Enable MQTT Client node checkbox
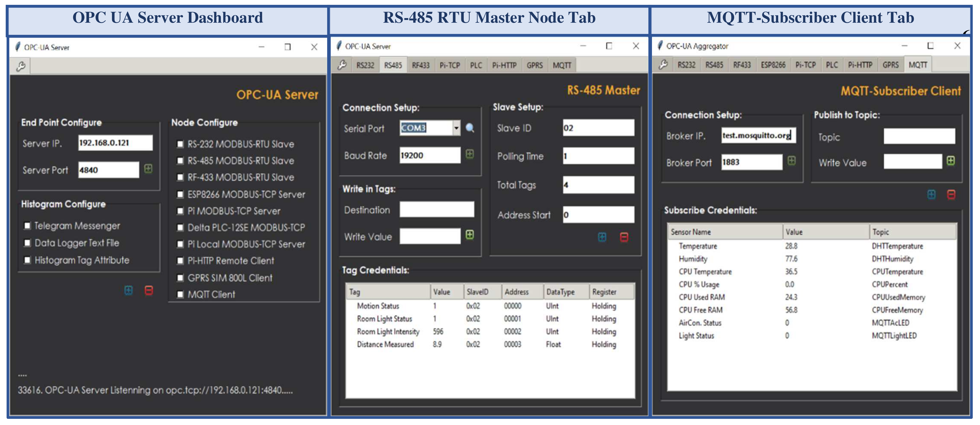Image resolution: width=980 pixels, height=425 pixels. tap(180, 295)
